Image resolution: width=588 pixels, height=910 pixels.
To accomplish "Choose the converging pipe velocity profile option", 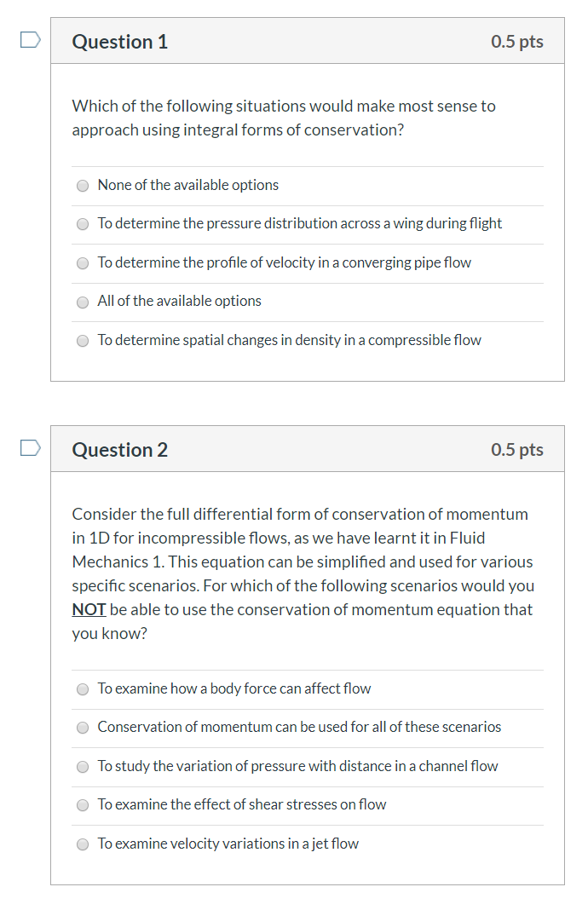I will tap(83, 262).
